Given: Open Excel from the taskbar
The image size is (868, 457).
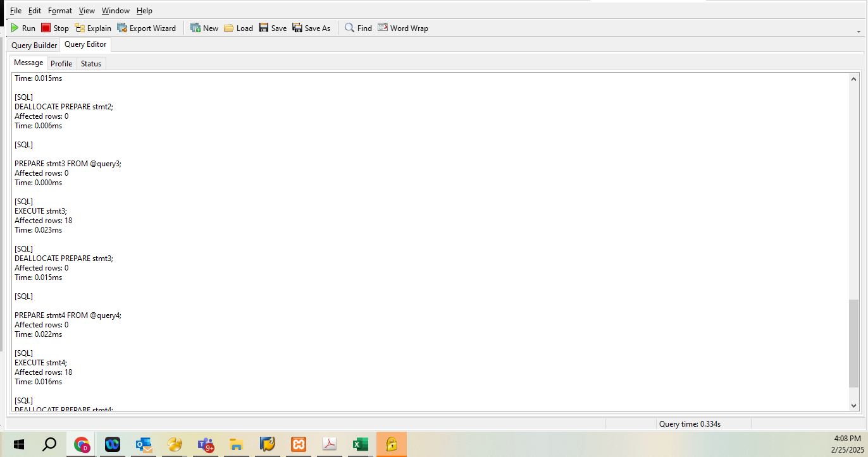Looking at the screenshot, I should click(x=360, y=444).
